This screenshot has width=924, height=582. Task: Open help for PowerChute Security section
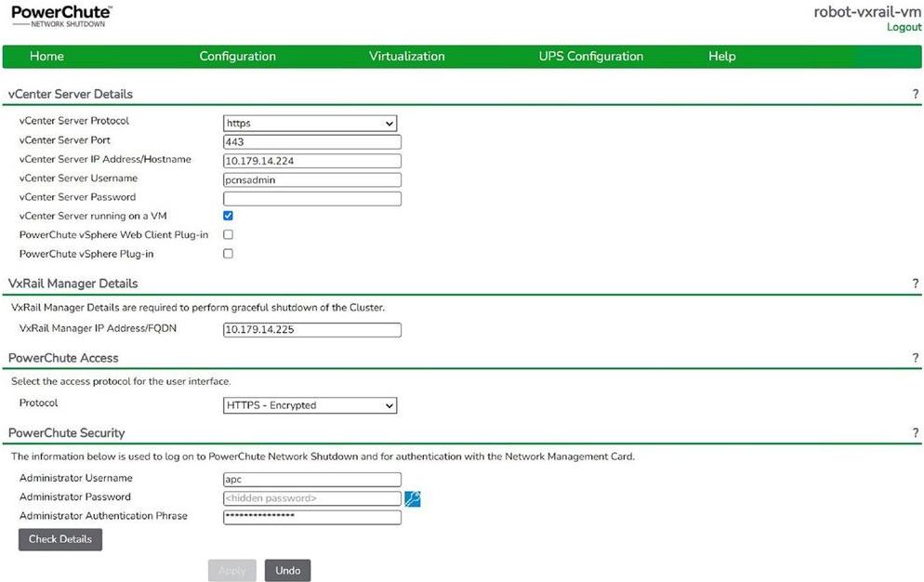[915, 433]
